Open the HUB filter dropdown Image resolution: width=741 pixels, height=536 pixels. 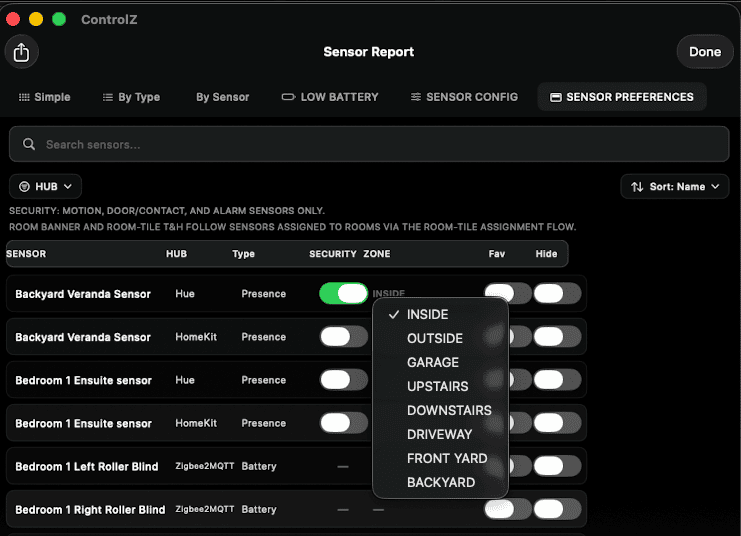pyautogui.click(x=45, y=187)
